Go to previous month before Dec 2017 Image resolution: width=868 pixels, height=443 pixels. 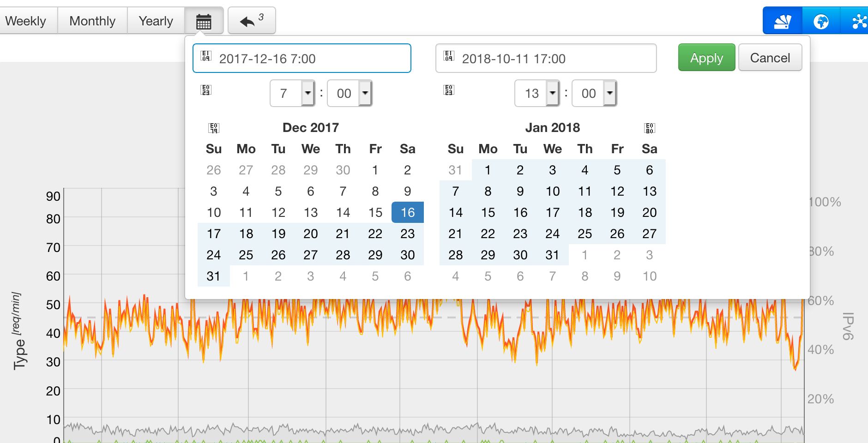pyautogui.click(x=214, y=128)
